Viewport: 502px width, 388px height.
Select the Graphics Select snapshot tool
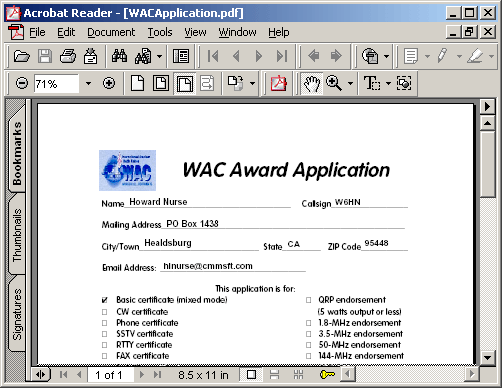[404, 83]
